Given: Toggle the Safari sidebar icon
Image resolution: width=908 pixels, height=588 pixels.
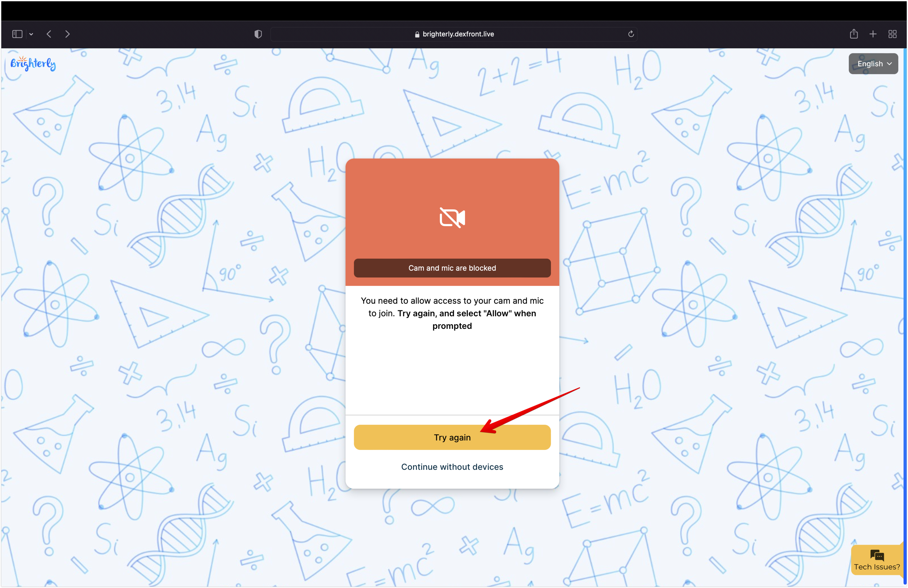Looking at the screenshot, I should 17,34.
